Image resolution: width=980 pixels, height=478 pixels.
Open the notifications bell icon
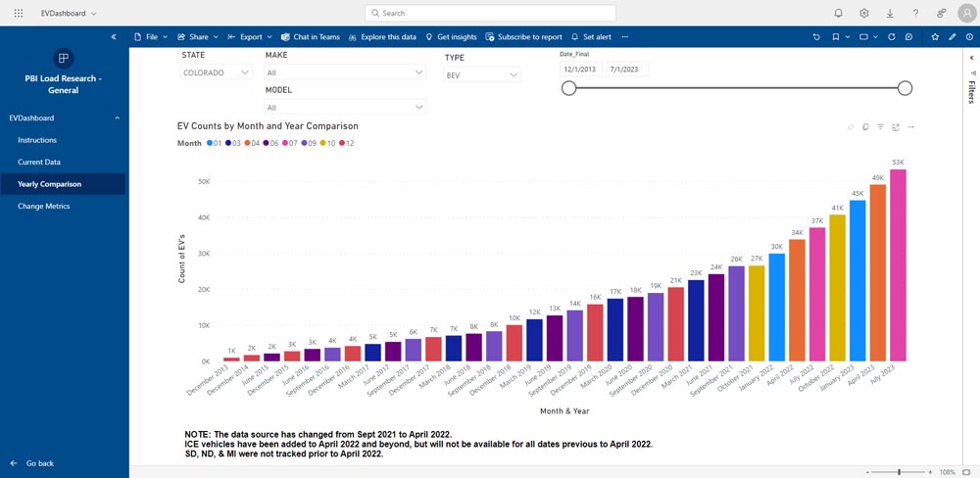(x=838, y=13)
